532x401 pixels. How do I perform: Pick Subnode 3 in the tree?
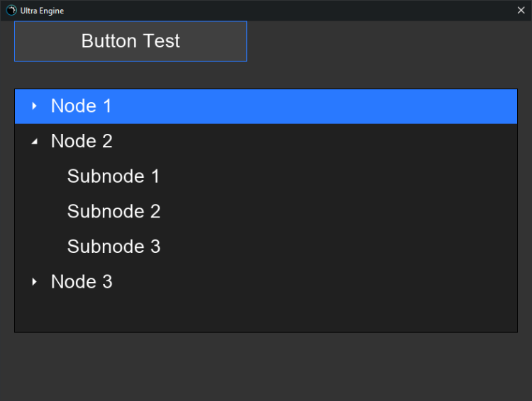[113, 247]
